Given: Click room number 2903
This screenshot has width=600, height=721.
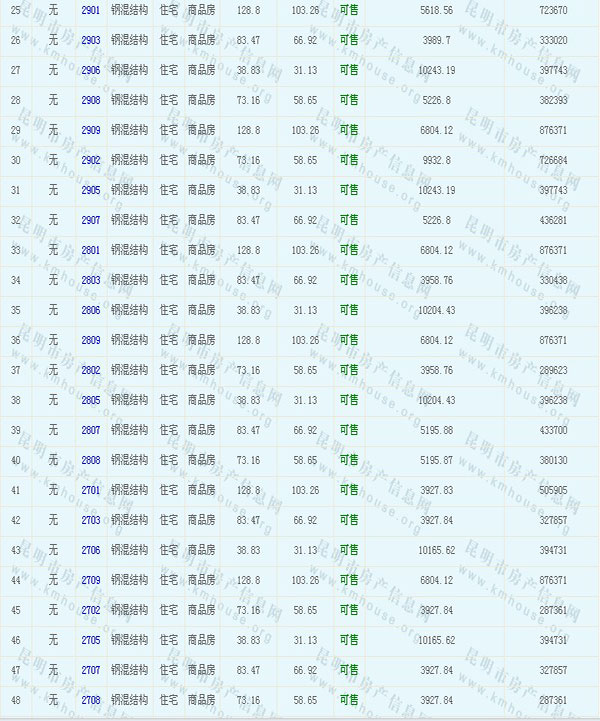Looking at the screenshot, I should tap(91, 40).
